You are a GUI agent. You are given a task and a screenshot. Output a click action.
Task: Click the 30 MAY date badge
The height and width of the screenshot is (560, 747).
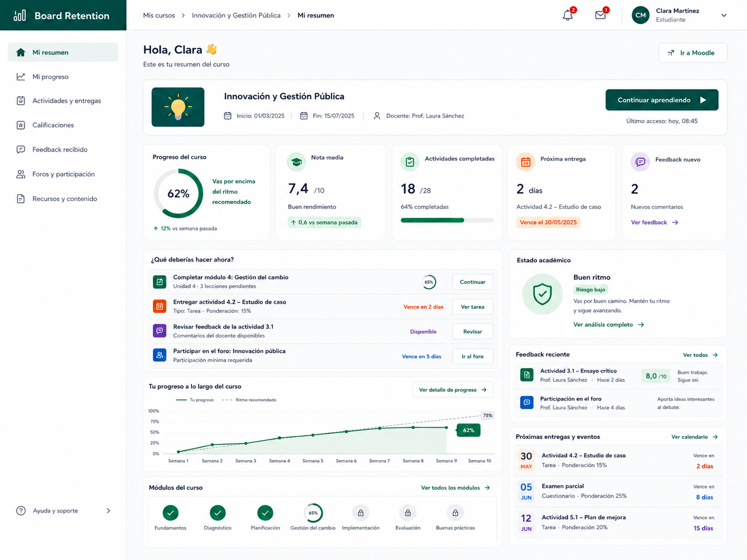pyautogui.click(x=526, y=460)
